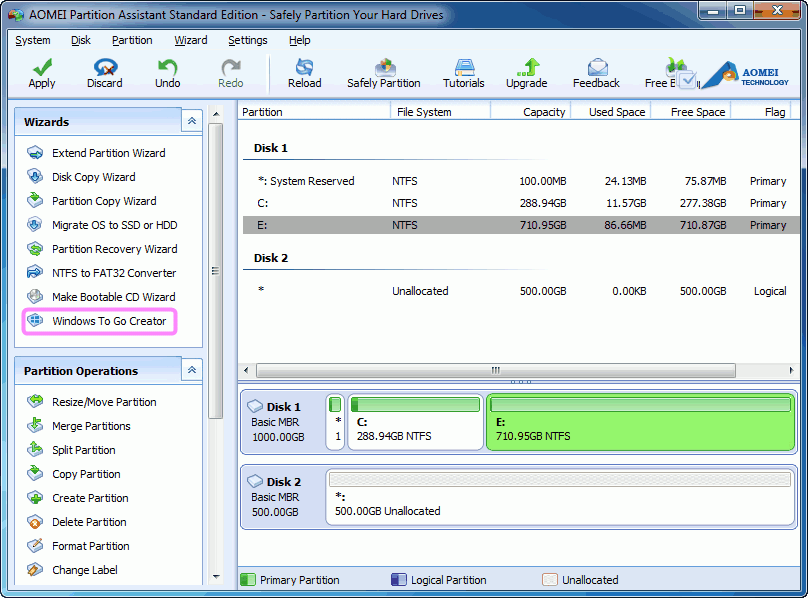
Task: Choose Split Partition operation
Action: coord(71,450)
